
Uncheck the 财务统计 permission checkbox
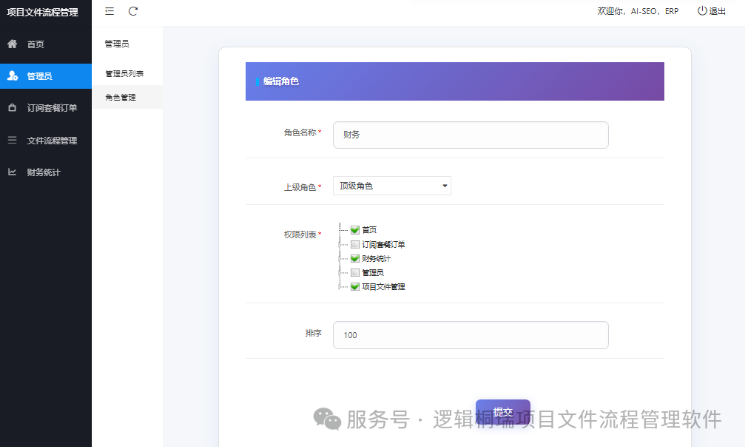[x=355, y=258]
